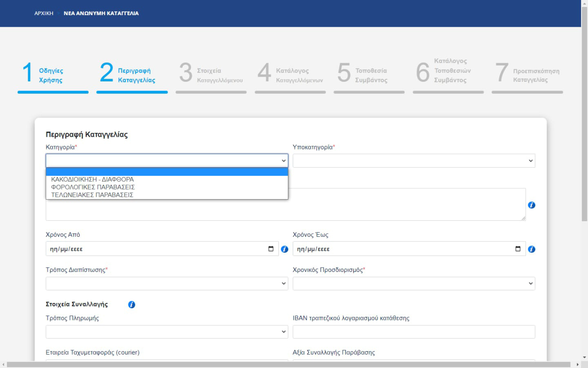This screenshot has height=368, width=588.
Task: Choose ΦΟΡΟΛΟΓΙΚΕΣ ΠΑΡΑΒΑΣΕΙΣ option
Action: coord(93,187)
